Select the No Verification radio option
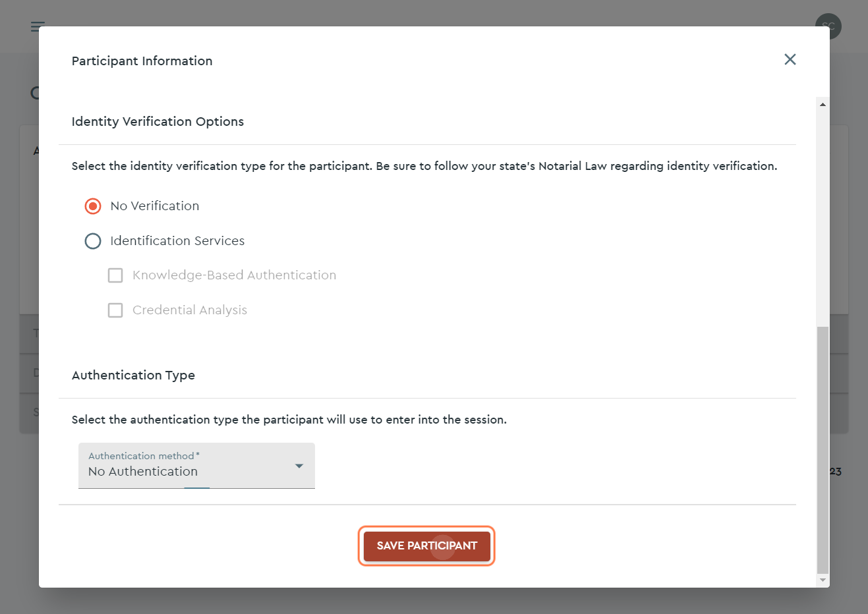This screenshot has height=614, width=868. coord(93,206)
